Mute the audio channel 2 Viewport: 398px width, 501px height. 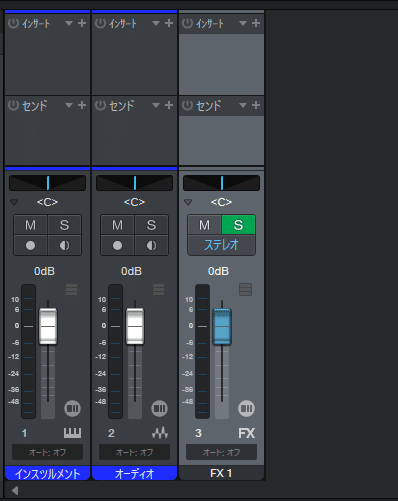118,225
